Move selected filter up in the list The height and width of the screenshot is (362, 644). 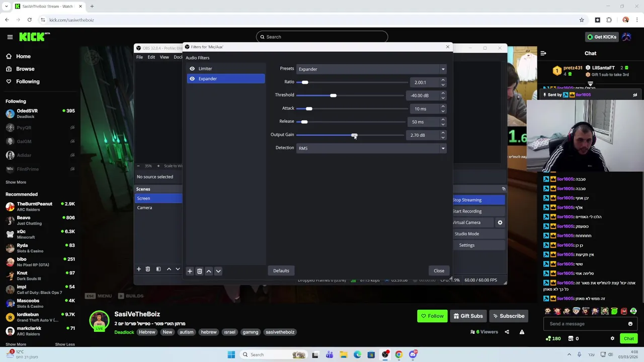coord(209,271)
